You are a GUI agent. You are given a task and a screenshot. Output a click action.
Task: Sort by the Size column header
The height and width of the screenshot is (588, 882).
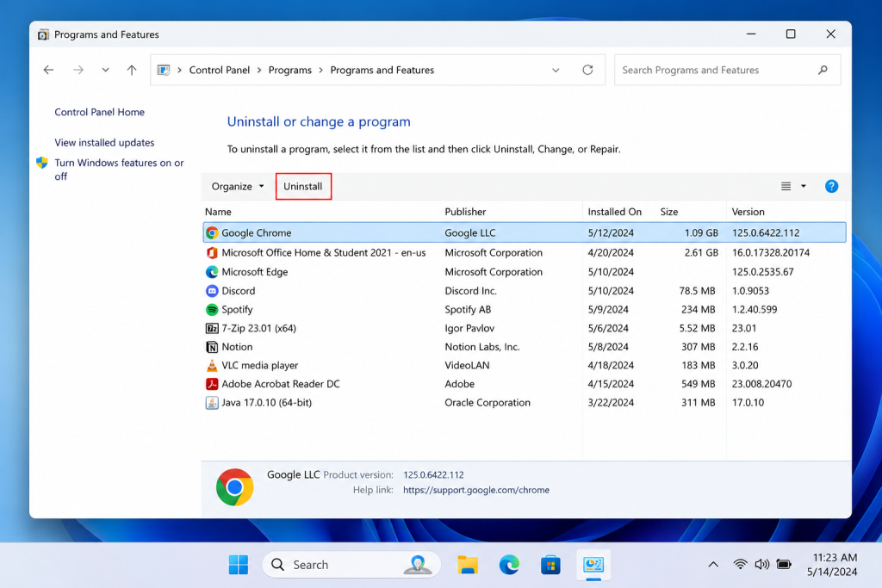pos(668,212)
